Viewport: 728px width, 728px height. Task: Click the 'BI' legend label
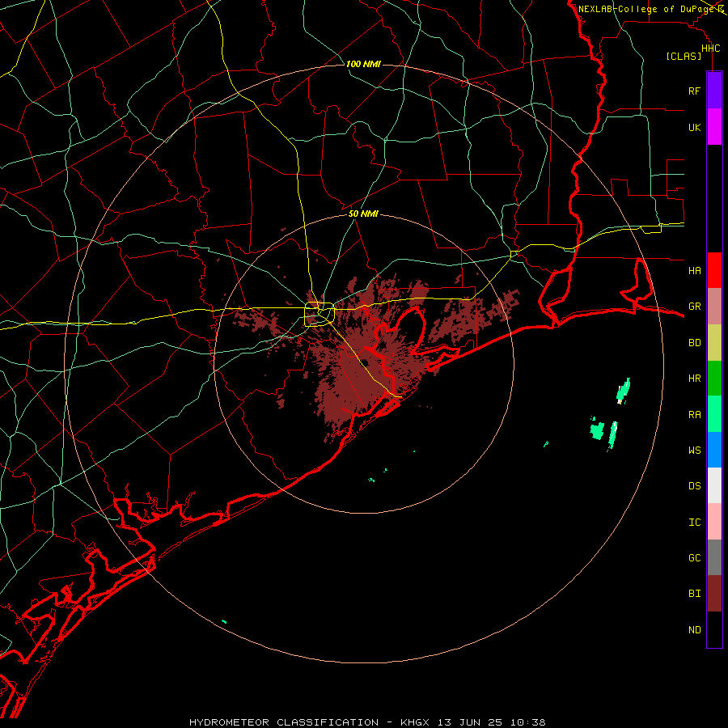pos(694,594)
